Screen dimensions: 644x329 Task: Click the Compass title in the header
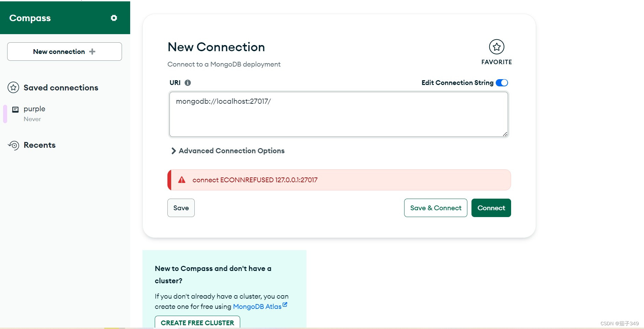[30, 18]
